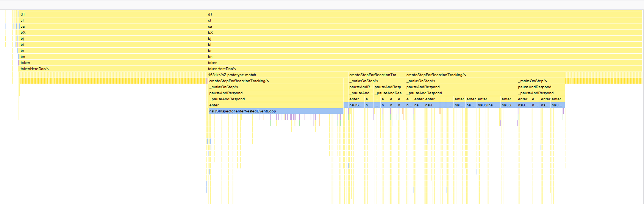Select the 4631/</aZ.prototype.match frame
This screenshot has height=204, width=644.
(277, 75)
